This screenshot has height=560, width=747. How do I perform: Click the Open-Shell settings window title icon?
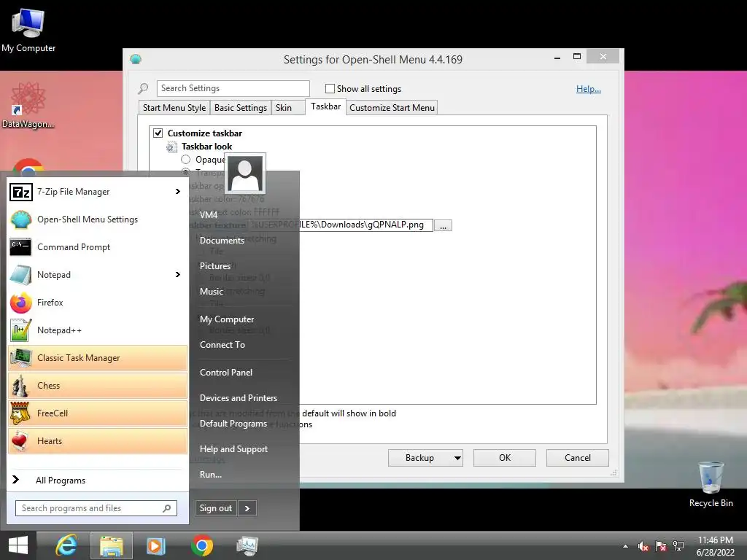[x=136, y=60]
